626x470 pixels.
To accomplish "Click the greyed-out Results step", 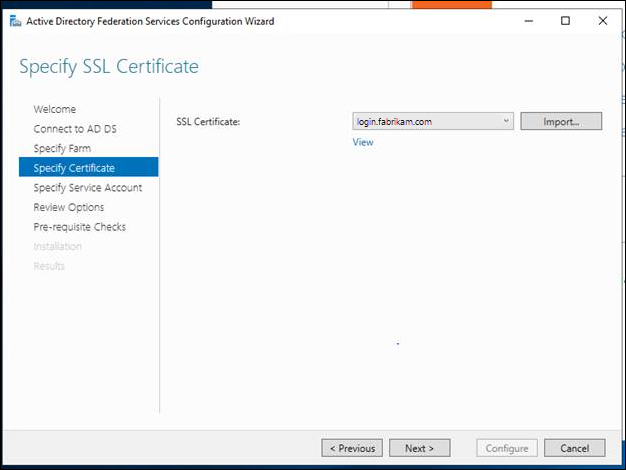I will pos(49,266).
